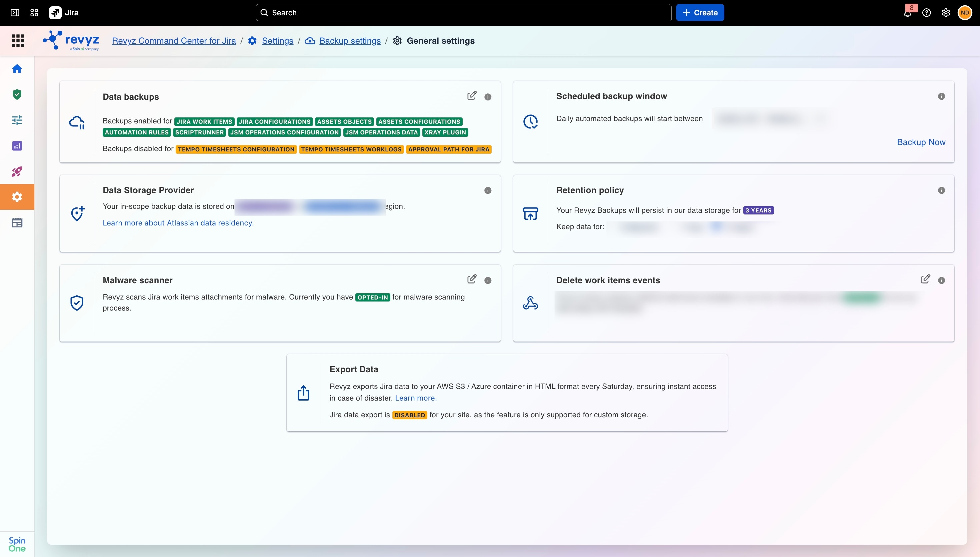Show info for Scheduled backup window
This screenshot has width=980, height=557.
coord(941,96)
